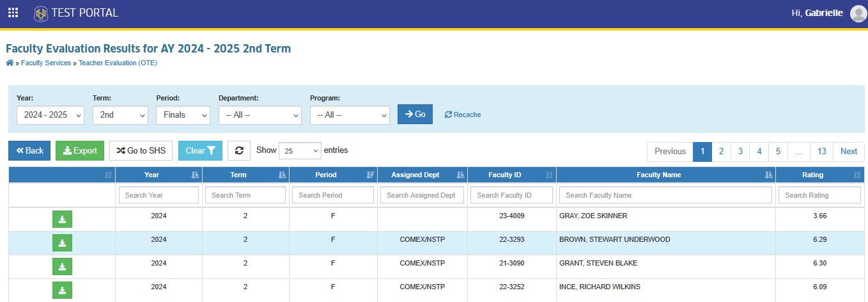Screen dimensions: 868x302
Task: Select current page 1 in pagination
Action: (702, 152)
